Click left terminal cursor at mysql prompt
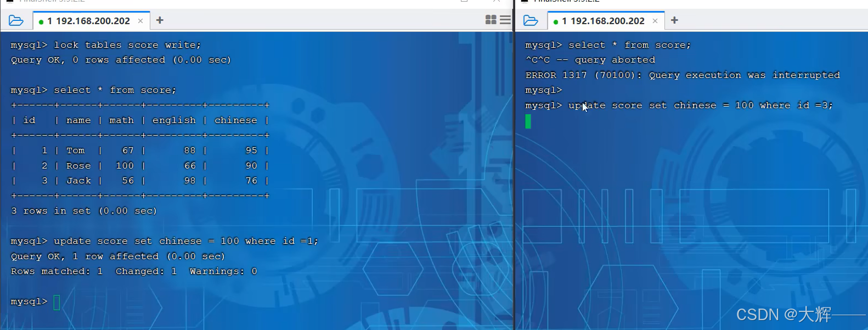 click(x=57, y=303)
